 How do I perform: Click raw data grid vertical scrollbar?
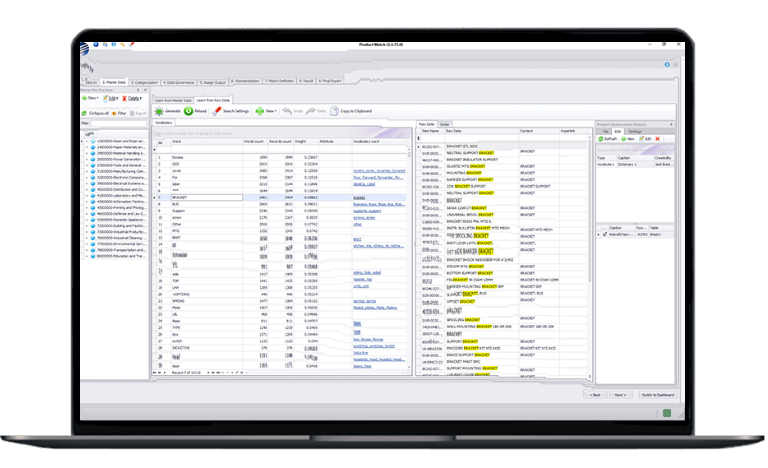589,255
